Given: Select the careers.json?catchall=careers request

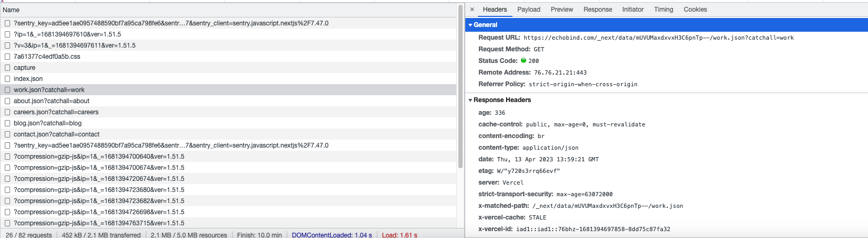Looking at the screenshot, I should (x=56, y=112).
